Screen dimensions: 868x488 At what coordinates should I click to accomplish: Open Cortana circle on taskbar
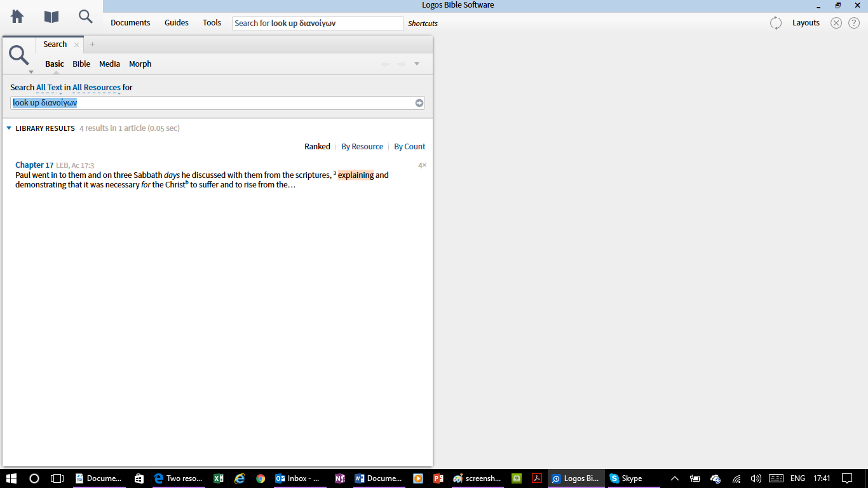[x=34, y=478]
